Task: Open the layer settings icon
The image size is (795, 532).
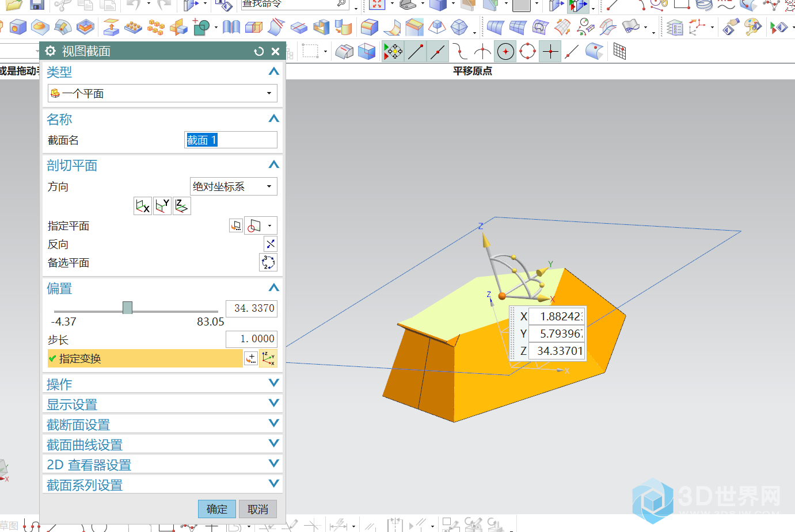Action: point(675,27)
